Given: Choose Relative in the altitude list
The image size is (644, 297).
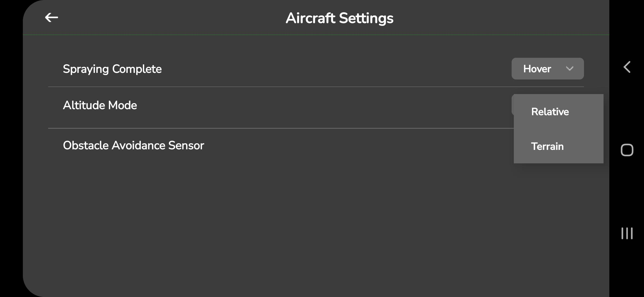Looking at the screenshot, I should pyautogui.click(x=550, y=112).
